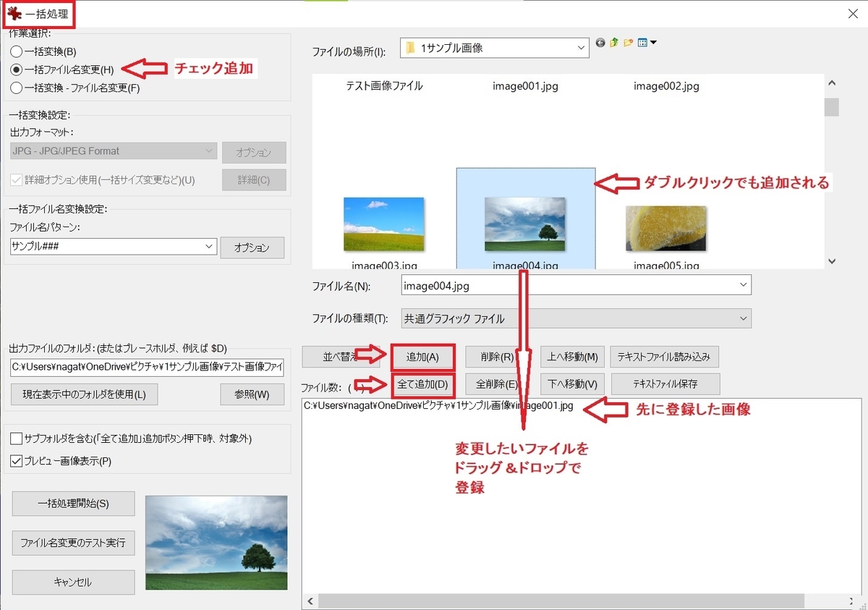Viewport: 868px width, 610px height.
Task: Click the create new folder icon
Action: pyautogui.click(x=627, y=43)
